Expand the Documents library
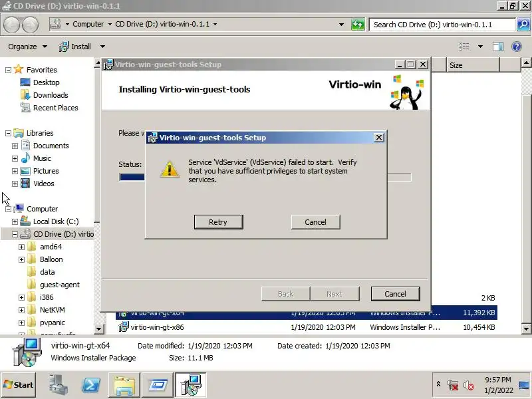 (x=15, y=146)
